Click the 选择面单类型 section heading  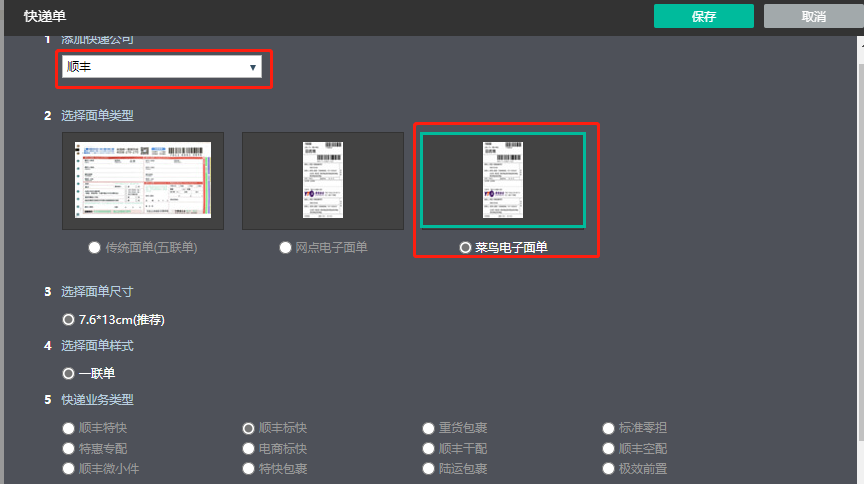tap(97, 116)
